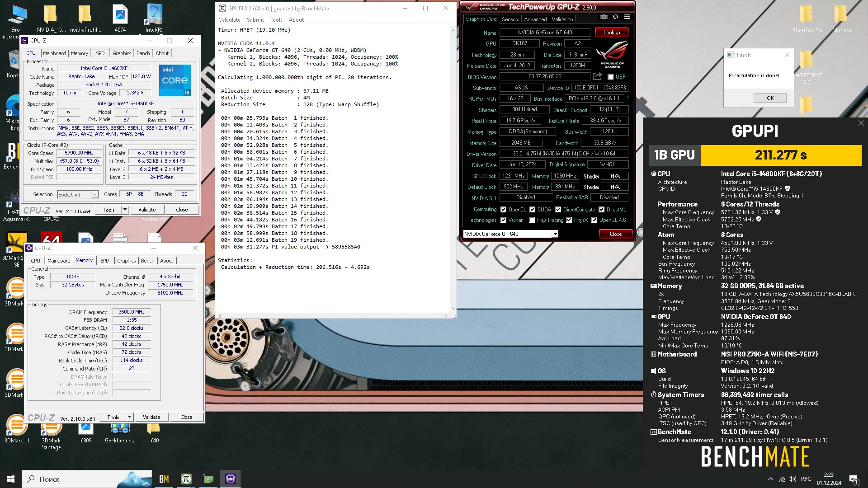
Task: Open the About menu in GPUPI
Action: (x=296, y=20)
